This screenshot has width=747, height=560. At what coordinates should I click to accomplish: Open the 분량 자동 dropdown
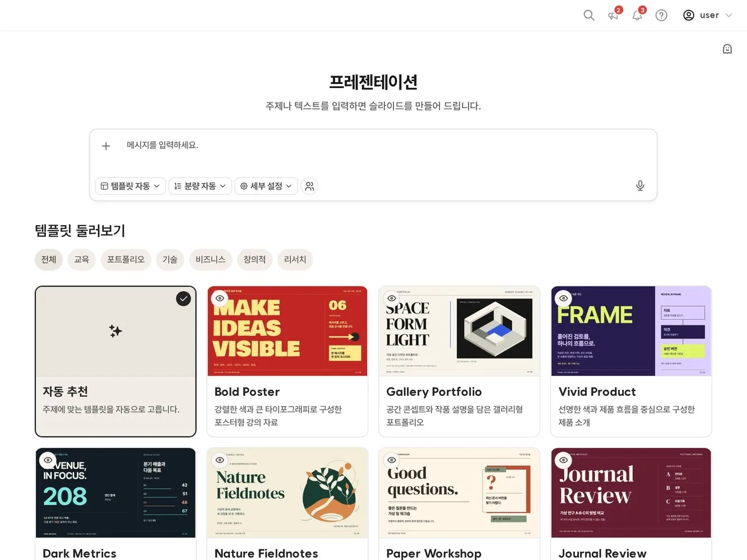(200, 186)
